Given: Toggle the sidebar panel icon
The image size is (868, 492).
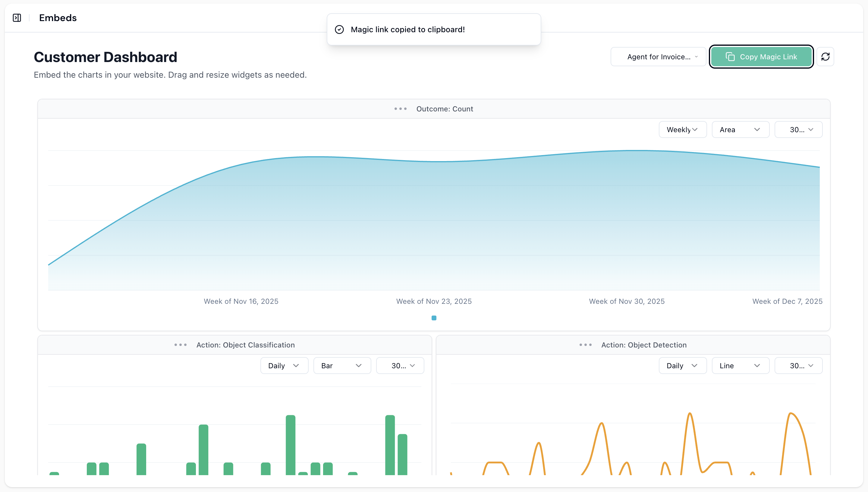Looking at the screenshot, I should pos(17,18).
